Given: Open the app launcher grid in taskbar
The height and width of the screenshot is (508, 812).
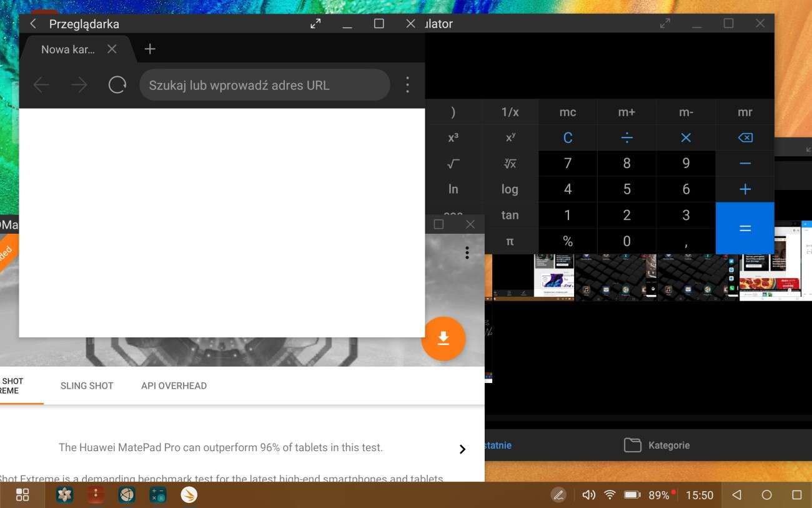Looking at the screenshot, I should [22, 494].
